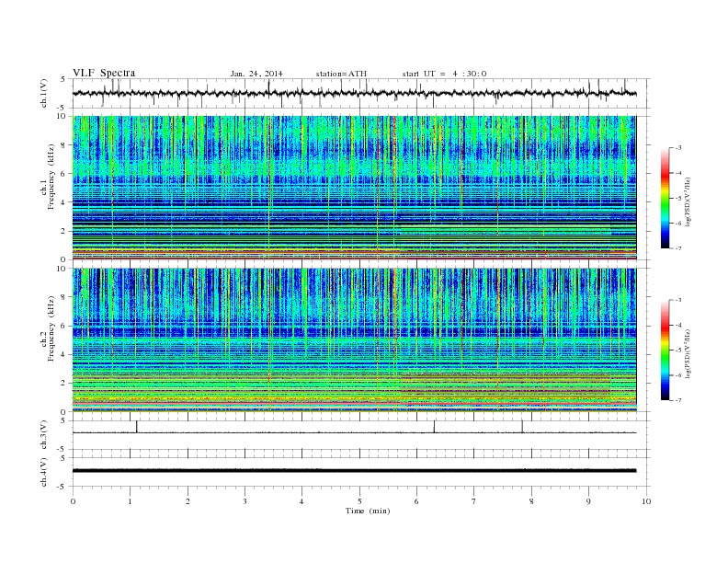Click the ch.3 spike near minute 1
This screenshot has height=563, width=728.
tap(136, 427)
